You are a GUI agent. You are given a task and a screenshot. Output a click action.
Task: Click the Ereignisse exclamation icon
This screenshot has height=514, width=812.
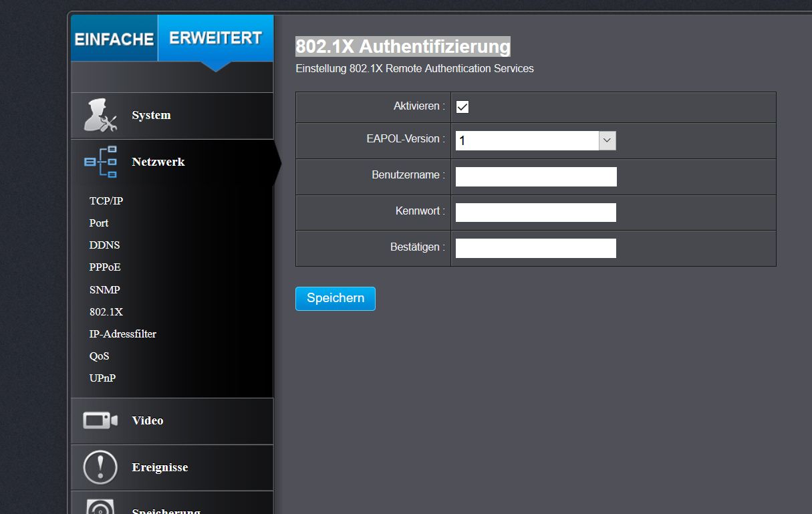100,467
